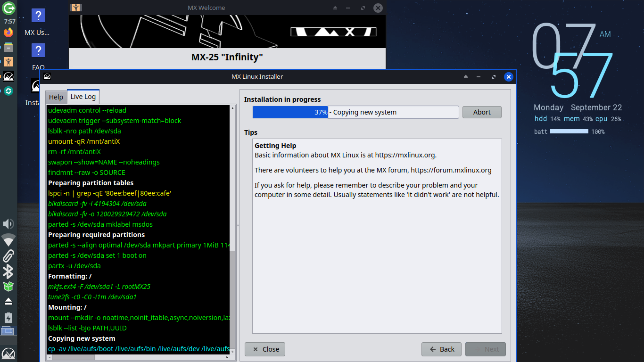Open the Bluetooth tray icon

8,271
